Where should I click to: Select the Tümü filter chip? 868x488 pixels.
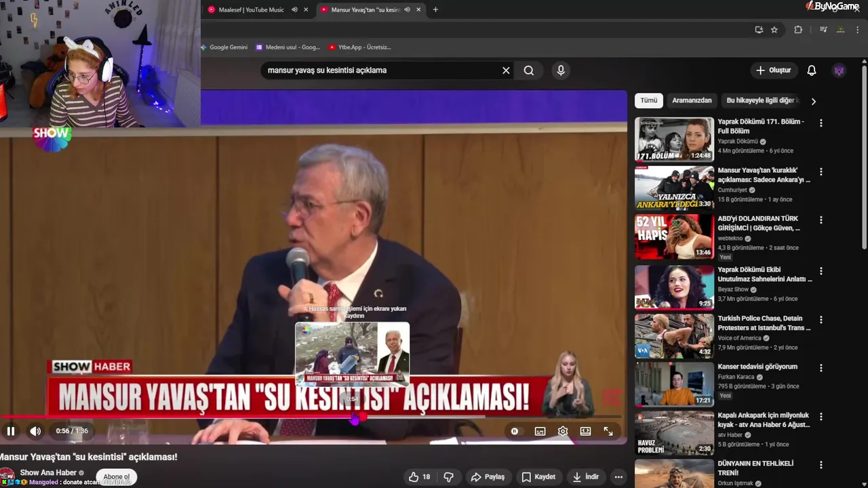649,100
